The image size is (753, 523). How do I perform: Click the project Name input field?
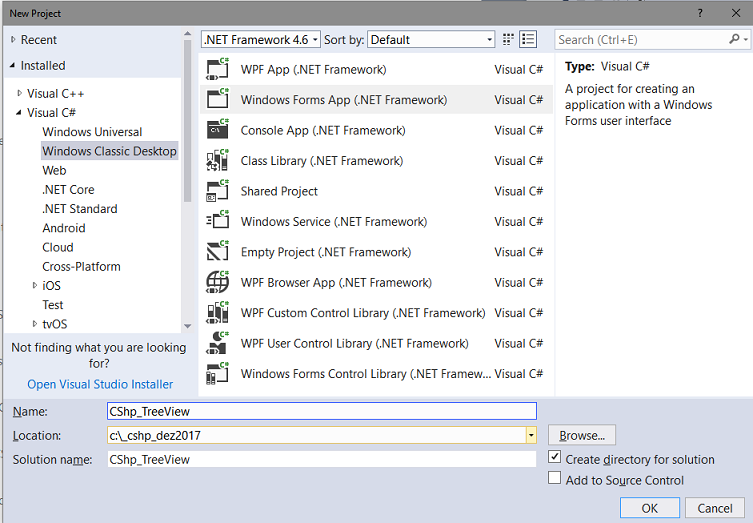(322, 411)
